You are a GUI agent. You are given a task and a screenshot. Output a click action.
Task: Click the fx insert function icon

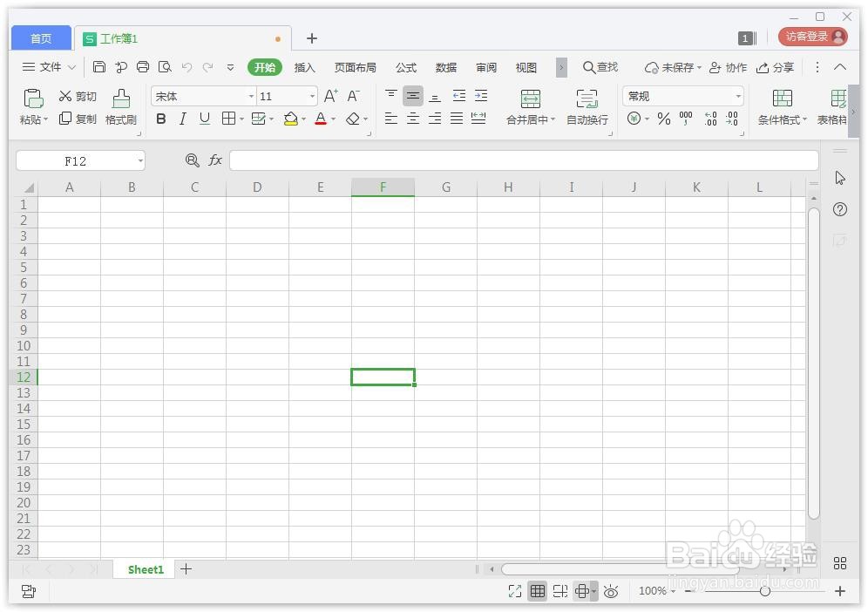214,160
